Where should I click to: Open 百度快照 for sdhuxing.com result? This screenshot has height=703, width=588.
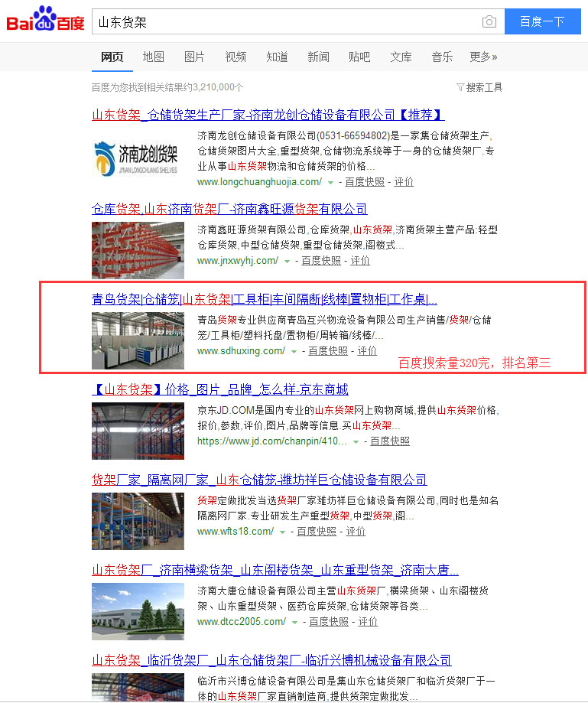pos(328,350)
